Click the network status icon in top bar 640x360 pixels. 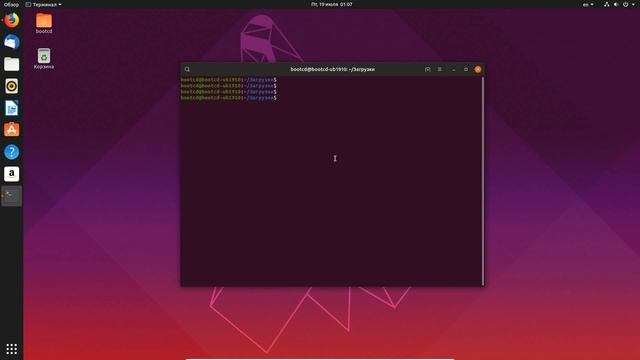click(607, 4)
